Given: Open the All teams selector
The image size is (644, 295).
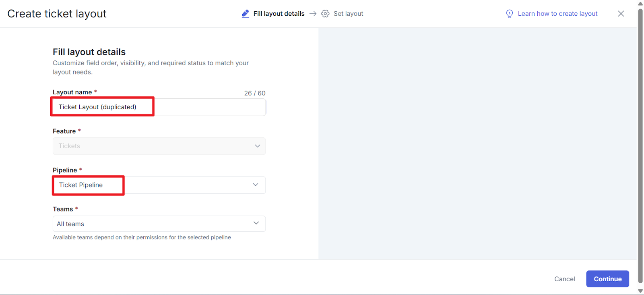Looking at the screenshot, I should click(153, 224).
